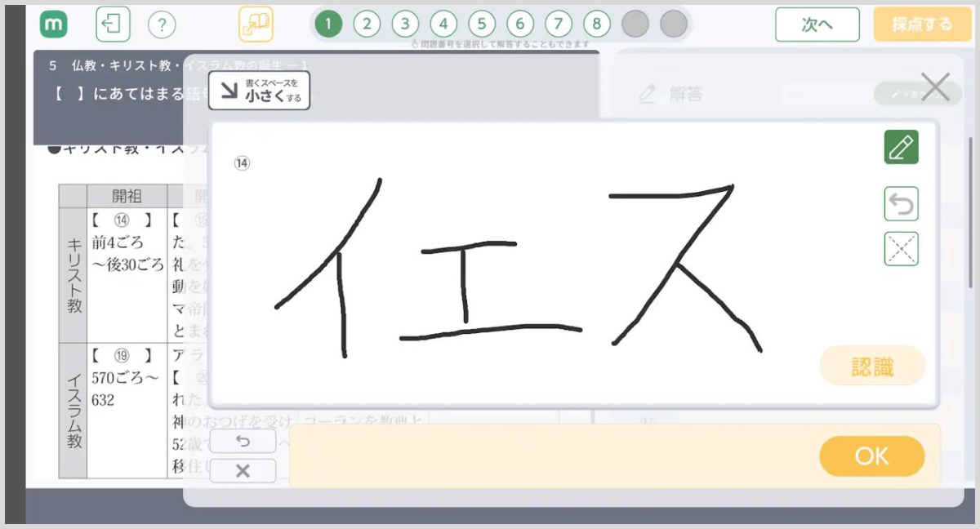
Task: Click the イスラム教 row label
Action: coord(73,411)
